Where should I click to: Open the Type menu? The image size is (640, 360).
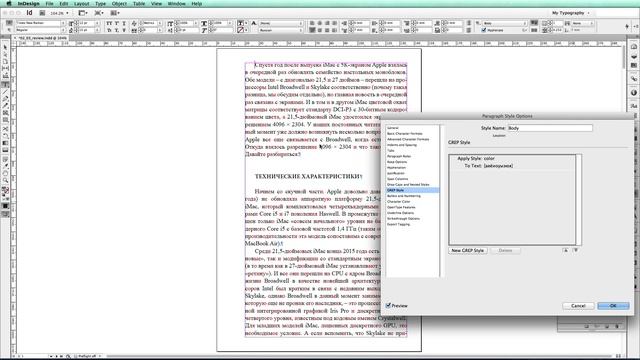pos(100,4)
